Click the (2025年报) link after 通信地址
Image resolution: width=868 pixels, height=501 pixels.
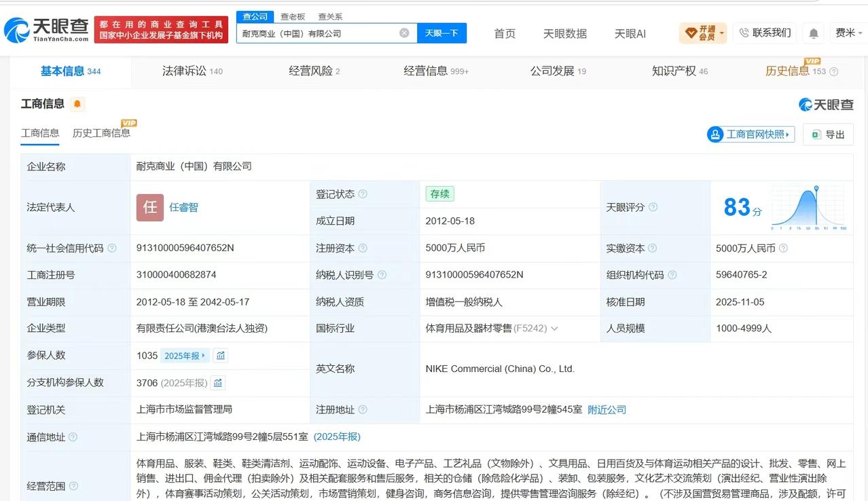pos(337,437)
